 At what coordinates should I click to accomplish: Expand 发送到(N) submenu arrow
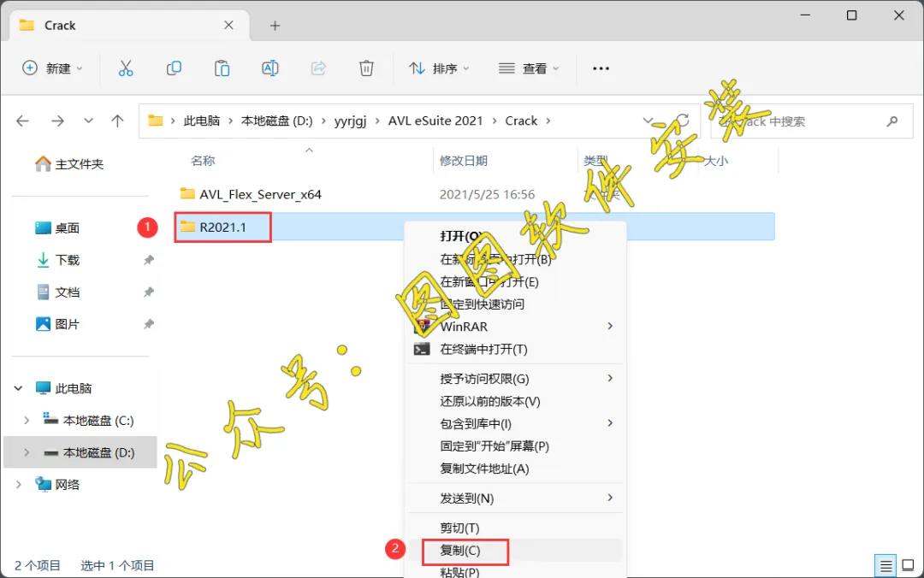pos(610,498)
